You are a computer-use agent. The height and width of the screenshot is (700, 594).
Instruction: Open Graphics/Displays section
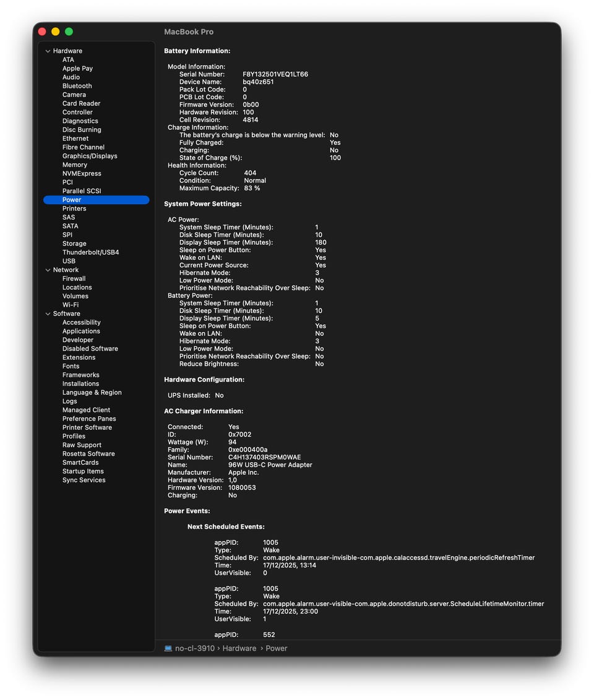pos(90,156)
